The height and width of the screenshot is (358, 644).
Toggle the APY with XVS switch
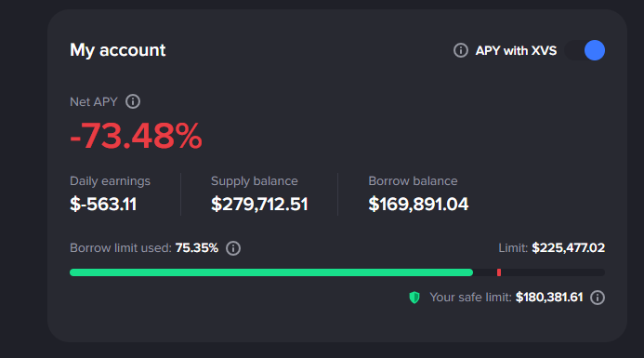pos(585,50)
